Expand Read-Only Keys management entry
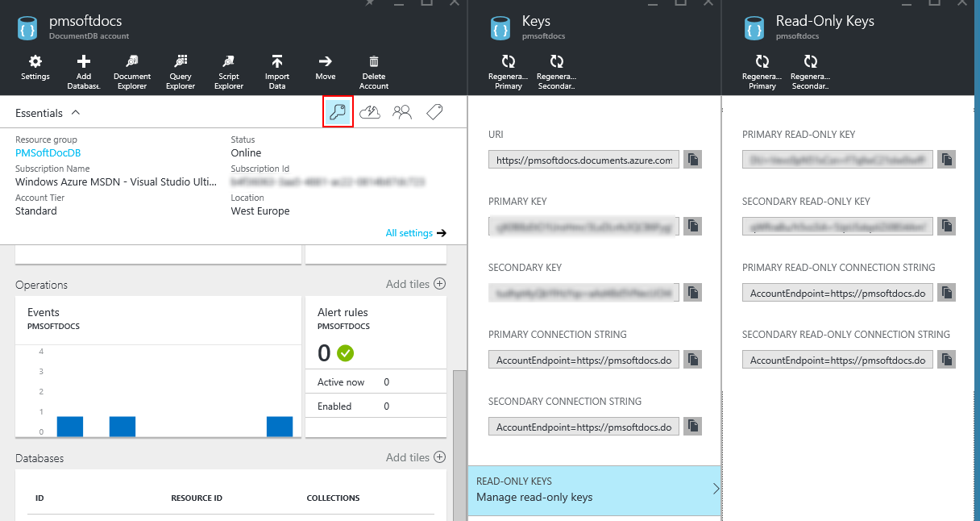The height and width of the screenshot is (521, 980). tap(594, 490)
